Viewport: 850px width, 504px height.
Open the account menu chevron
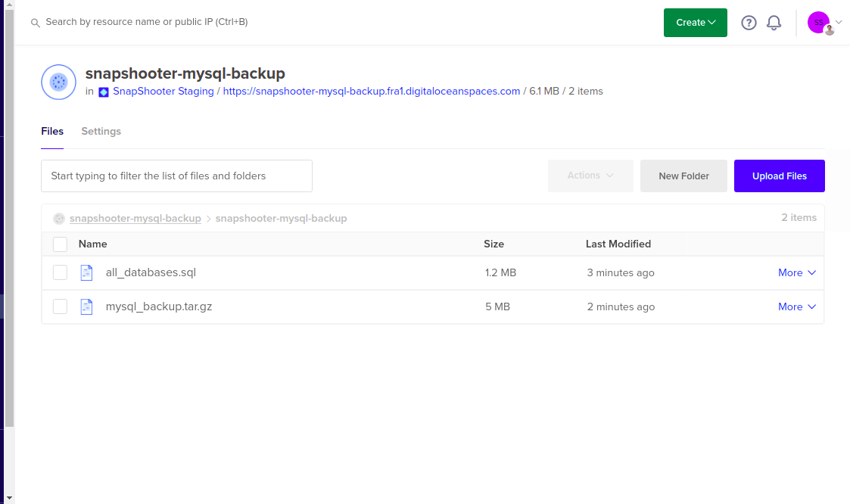(x=839, y=22)
